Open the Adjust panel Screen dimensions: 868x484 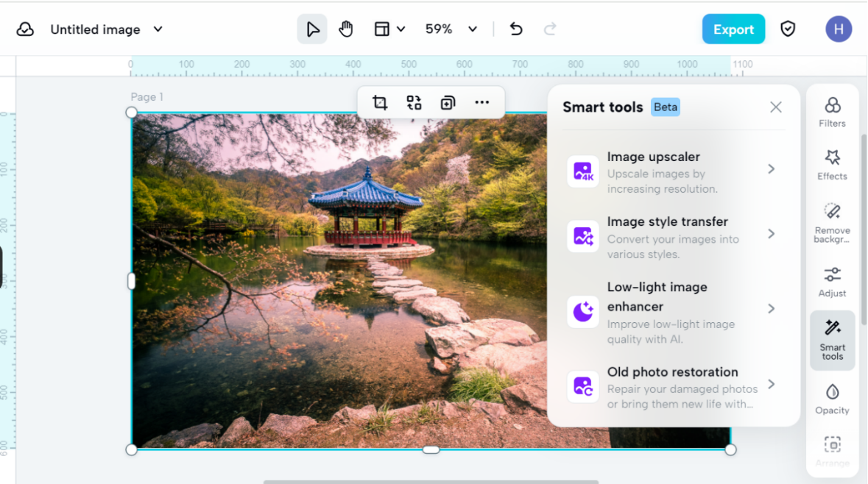coord(832,282)
